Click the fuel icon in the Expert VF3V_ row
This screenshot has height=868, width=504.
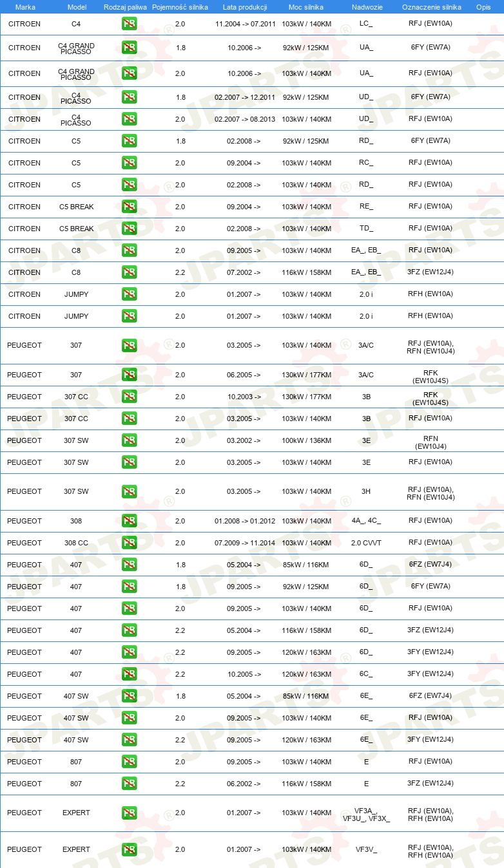tap(130, 850)
